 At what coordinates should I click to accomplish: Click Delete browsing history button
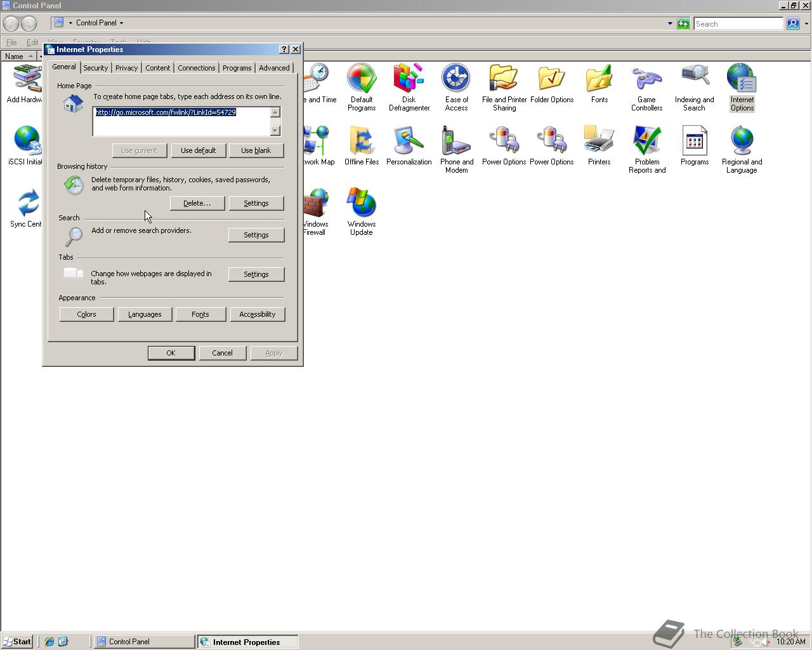[197, 203]
